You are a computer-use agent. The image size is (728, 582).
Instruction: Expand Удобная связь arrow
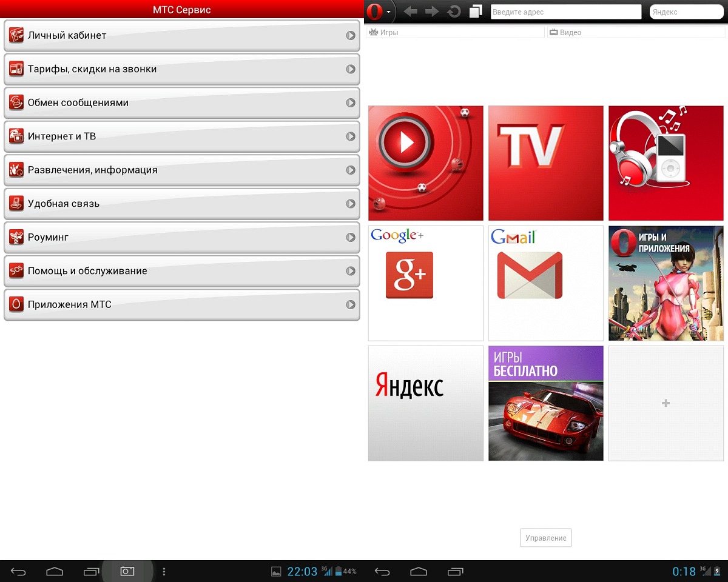351,204
